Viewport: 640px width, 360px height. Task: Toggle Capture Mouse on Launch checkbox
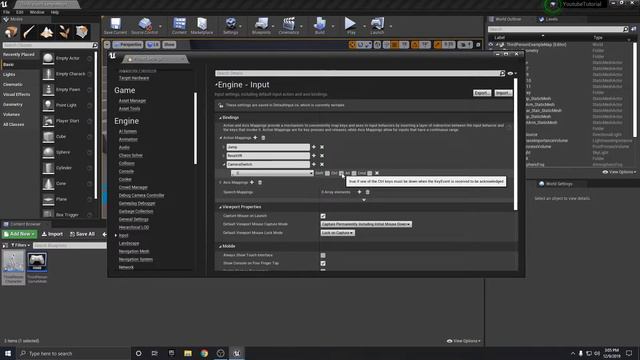(x=323, y=216)
